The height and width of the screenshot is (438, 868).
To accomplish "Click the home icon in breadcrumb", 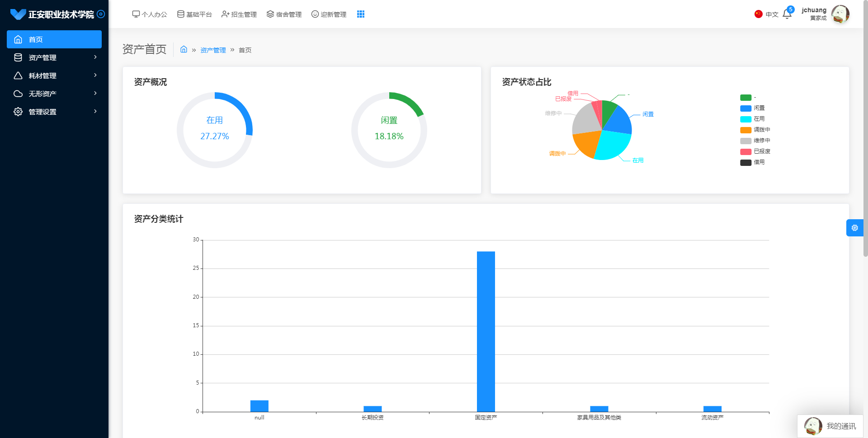I will (184, 49).
